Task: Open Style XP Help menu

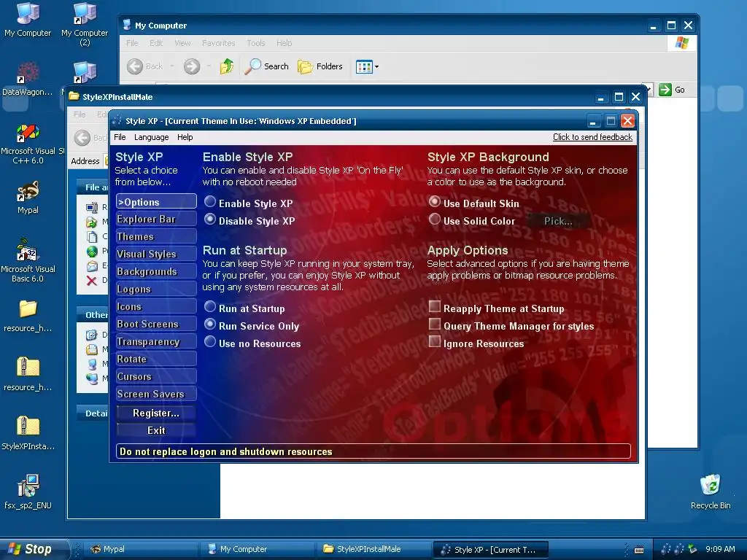Action: (x=185, y=137)
